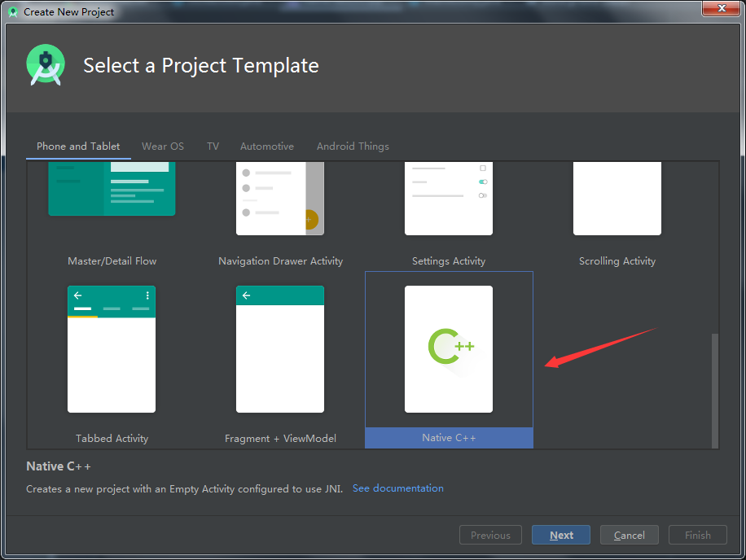Click the Fragment + ViewModel label text
Viewport: 746px width, 560px height.
pos(280,438)
